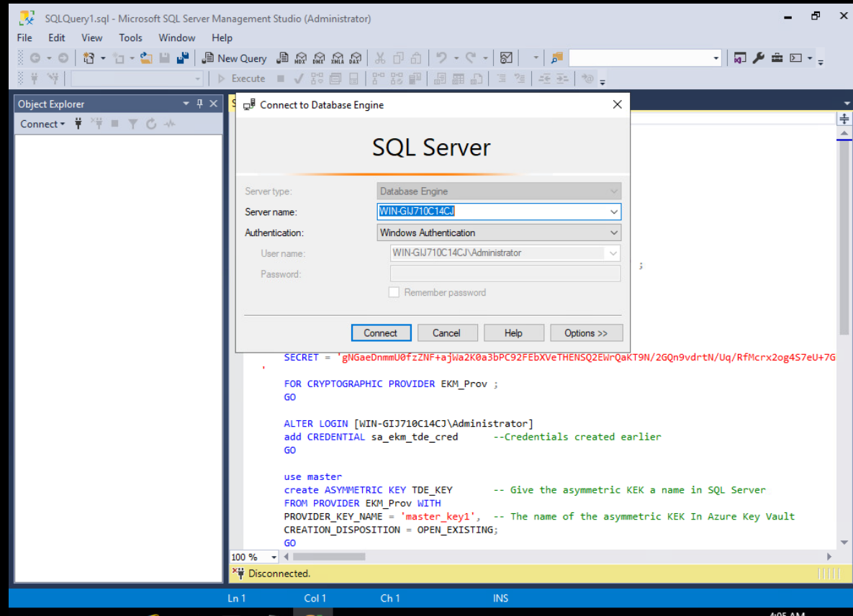Viewport: 853px width, 616px height.
Task: Open the User name dropdown
Action: coord(613,253)
